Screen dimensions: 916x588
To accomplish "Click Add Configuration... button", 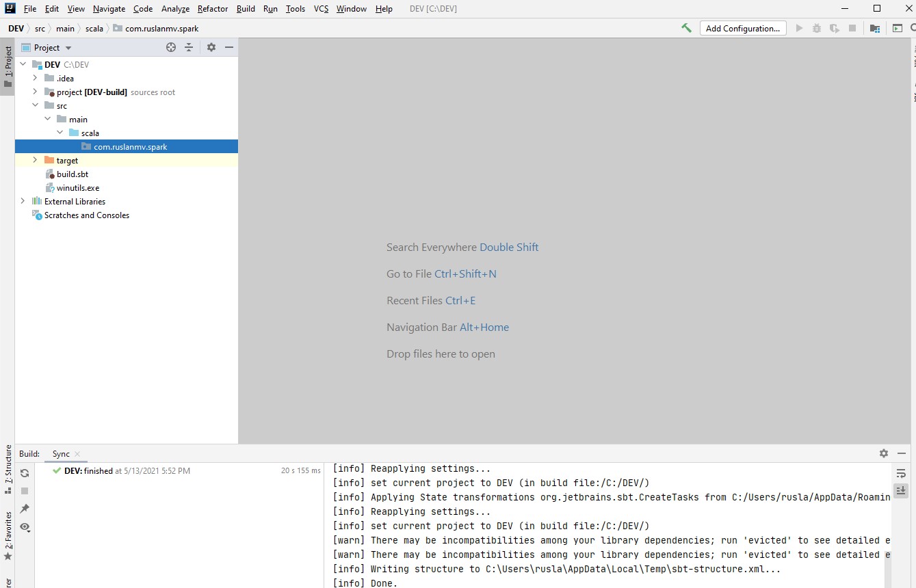I will click(x=743, y=28).
